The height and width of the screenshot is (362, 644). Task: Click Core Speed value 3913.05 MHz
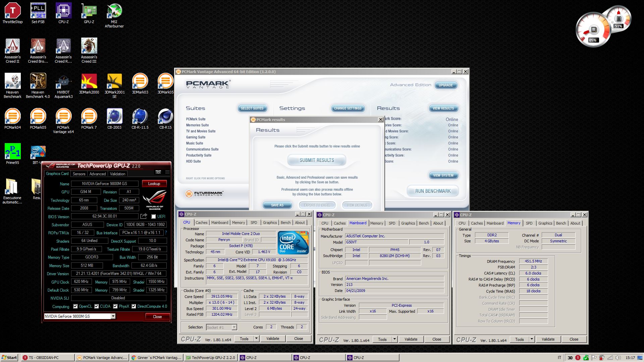pyautogui.click(x=222, y=296)
